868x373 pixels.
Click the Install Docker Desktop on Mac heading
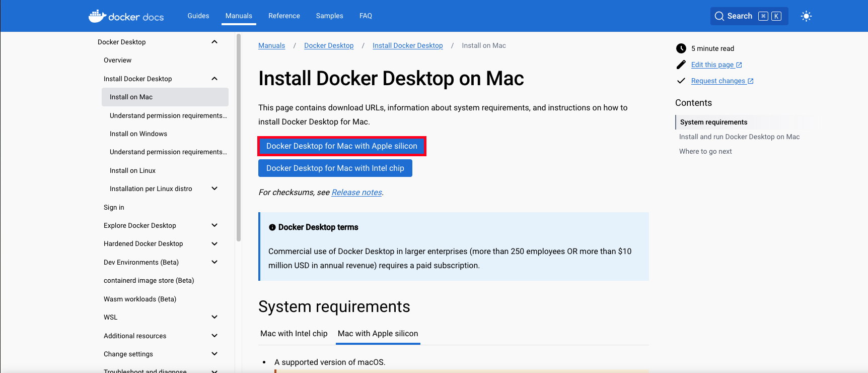(x=391, y=79)
